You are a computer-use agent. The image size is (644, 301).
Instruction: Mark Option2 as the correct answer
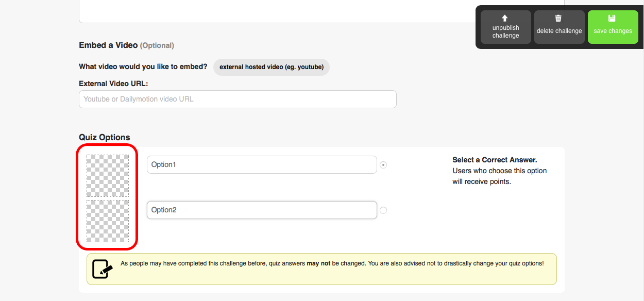[x=383, y=210]
